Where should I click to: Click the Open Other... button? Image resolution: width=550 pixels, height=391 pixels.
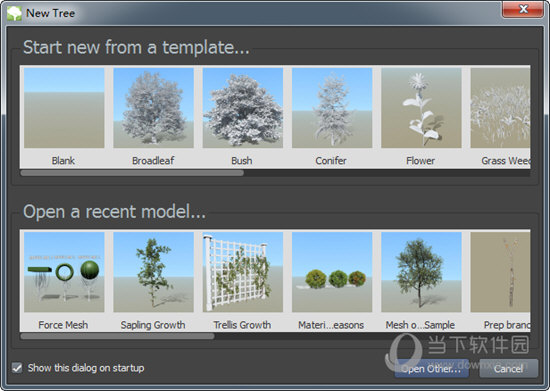tap(431, 369)
